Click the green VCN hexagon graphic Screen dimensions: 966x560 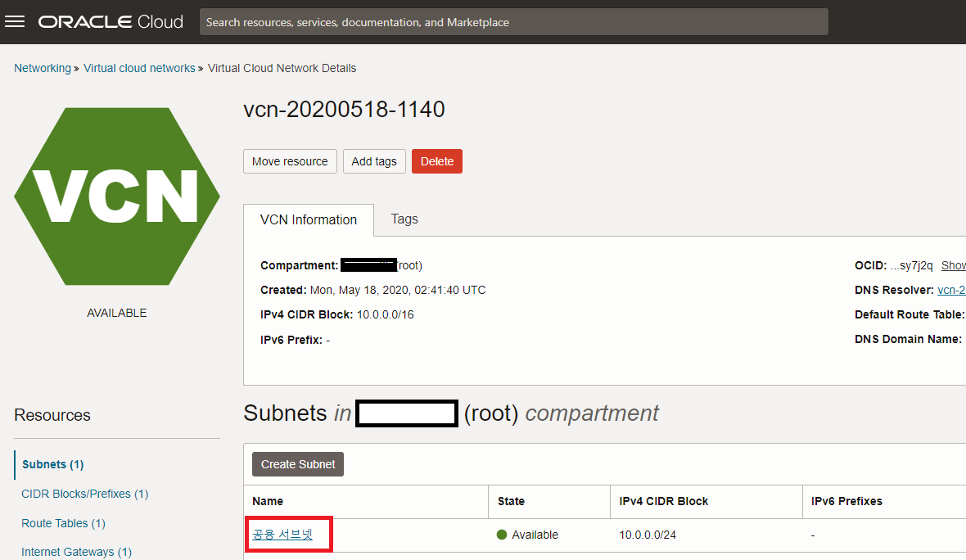(x=116, y=196)
